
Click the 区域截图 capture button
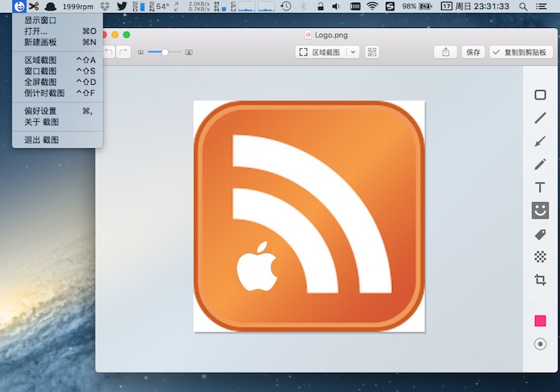pos(320,52)
